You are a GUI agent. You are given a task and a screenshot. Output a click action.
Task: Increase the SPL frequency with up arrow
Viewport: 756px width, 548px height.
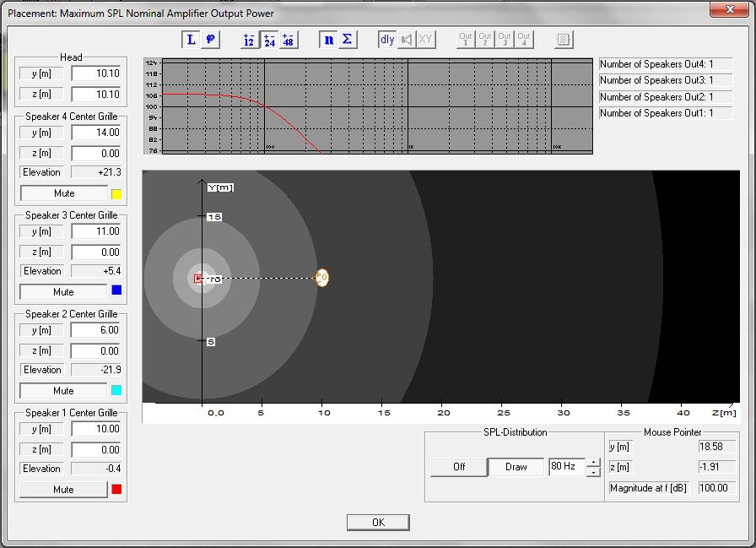[x=593, y=462]
